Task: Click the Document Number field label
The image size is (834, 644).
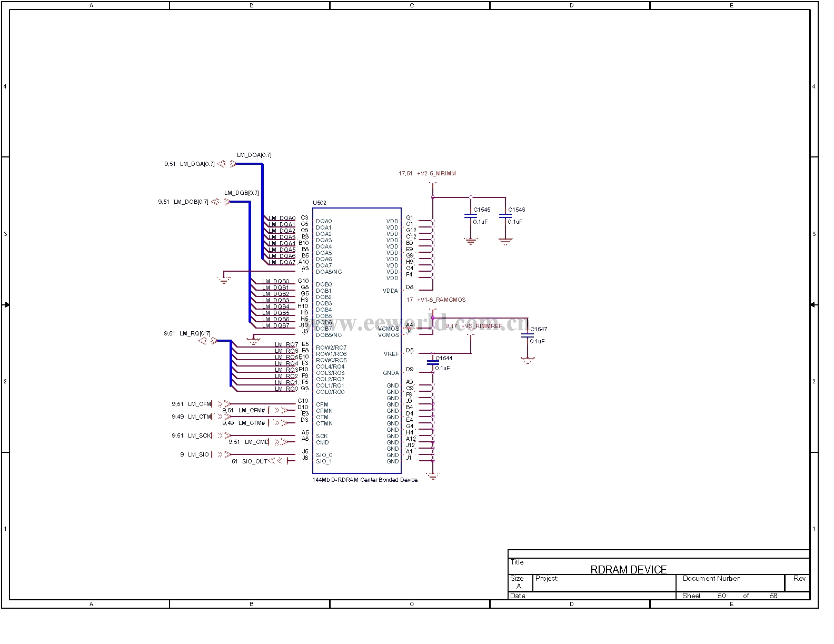Action: pos(711,578)
